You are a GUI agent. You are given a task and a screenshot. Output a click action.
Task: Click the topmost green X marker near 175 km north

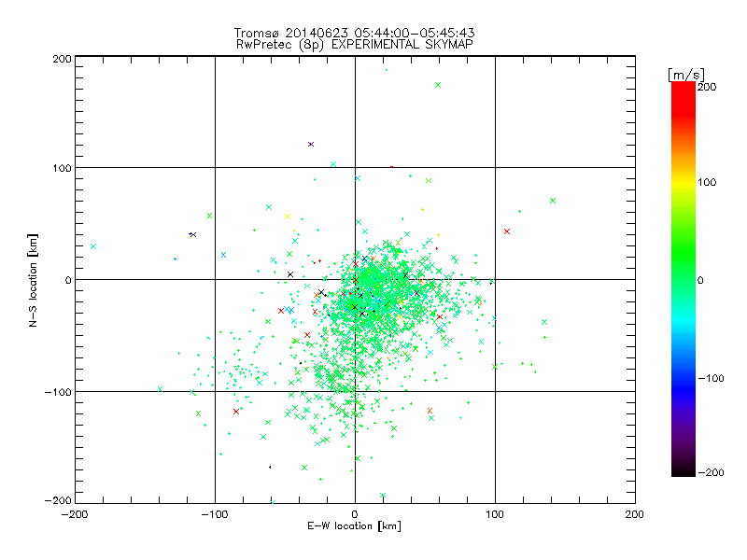point(438,85)
